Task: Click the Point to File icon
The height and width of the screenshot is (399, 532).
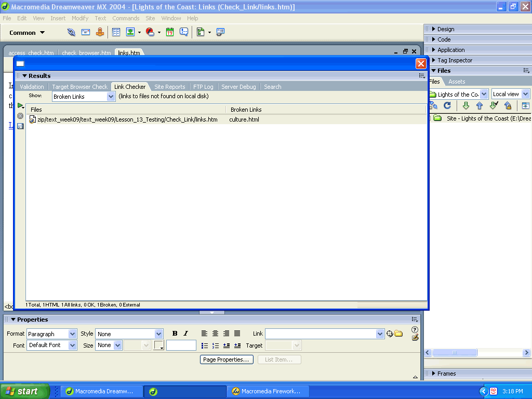Action: pos(390,334)
